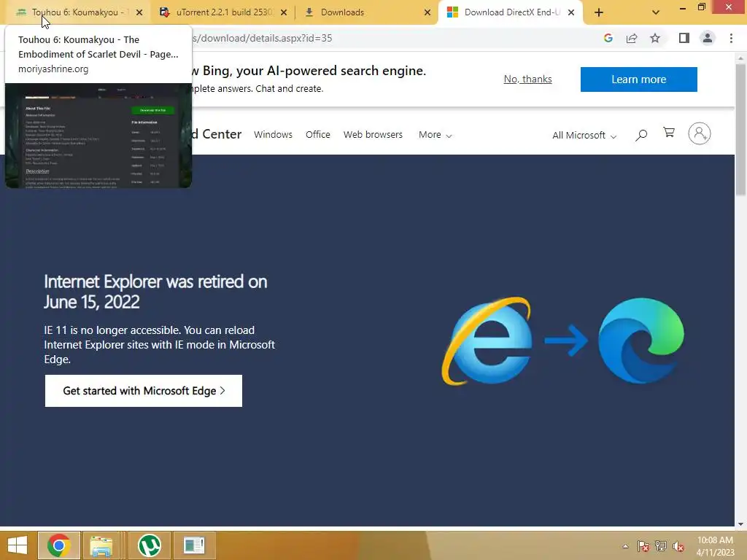
Task: Open the Office nav link
Action: pyautogui.click(x=318, y=135)
